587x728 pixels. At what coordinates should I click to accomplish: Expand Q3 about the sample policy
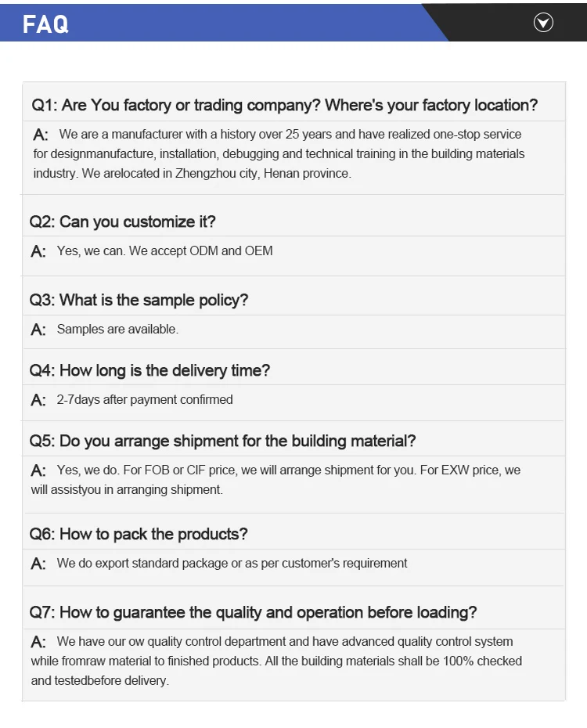[139, 300]
